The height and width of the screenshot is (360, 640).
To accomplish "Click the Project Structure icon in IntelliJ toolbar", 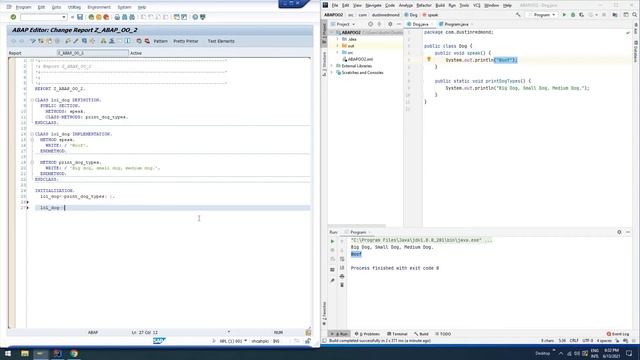I will tap(615, 15).
